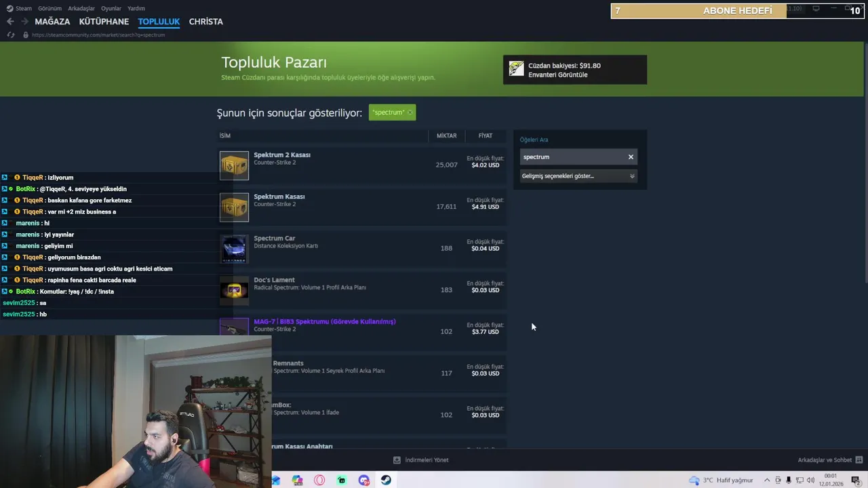Screen dimensions: 868x488
Task: Click the İndirmeleri Yönet download icon
Action: click(397, 460)
